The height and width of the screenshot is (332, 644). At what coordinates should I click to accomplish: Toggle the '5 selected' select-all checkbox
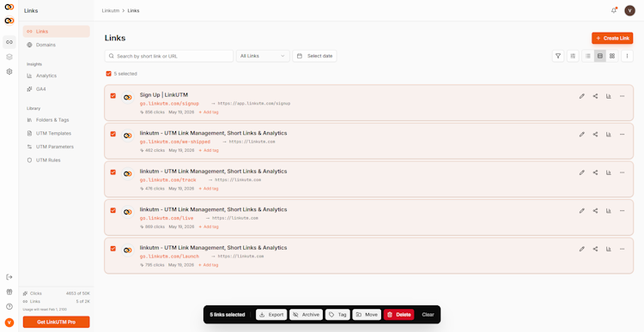tap(108, 74)
